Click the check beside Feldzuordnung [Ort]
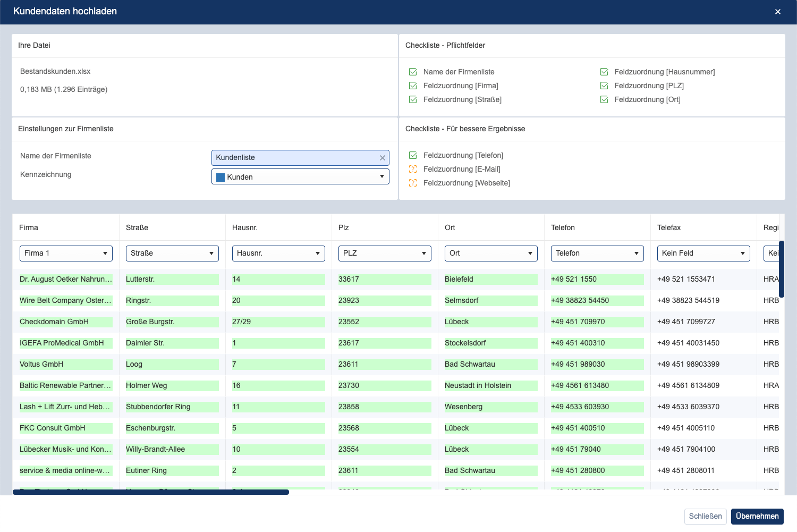797x532 pixels. tap(604, 99)
